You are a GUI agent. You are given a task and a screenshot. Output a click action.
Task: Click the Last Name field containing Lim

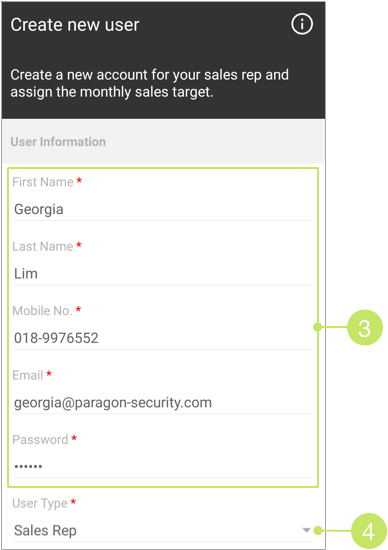point(163,274)
